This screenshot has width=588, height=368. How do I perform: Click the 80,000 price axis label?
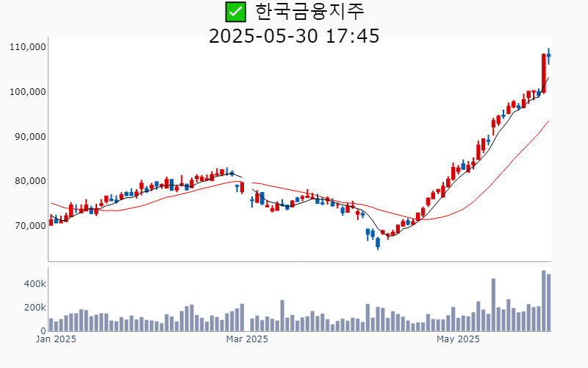tap(30, 181)
